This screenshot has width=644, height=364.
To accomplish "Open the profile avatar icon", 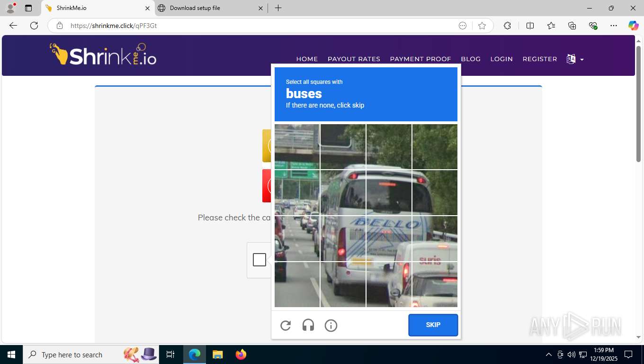I will tap(10, 8).
